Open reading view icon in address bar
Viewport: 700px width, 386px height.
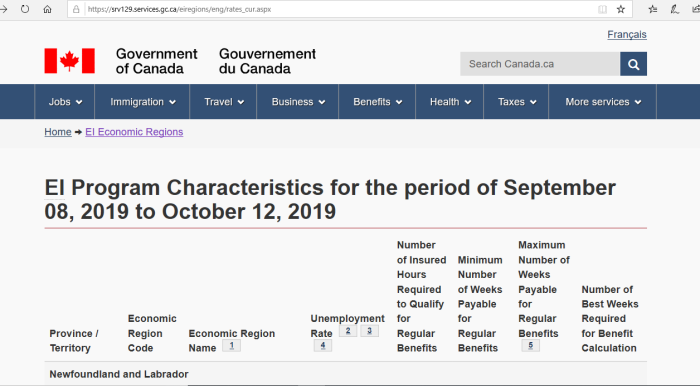pos(602,9)
